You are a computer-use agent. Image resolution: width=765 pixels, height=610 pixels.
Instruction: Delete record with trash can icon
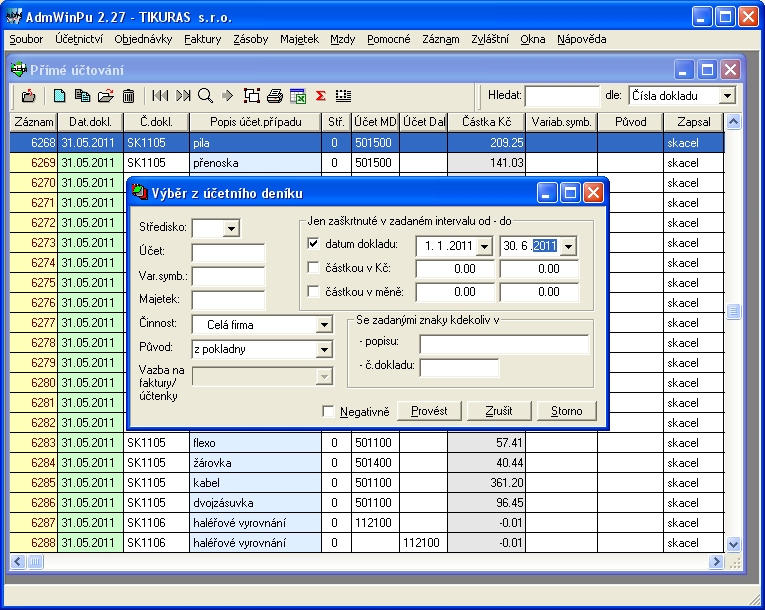[128, 96]
